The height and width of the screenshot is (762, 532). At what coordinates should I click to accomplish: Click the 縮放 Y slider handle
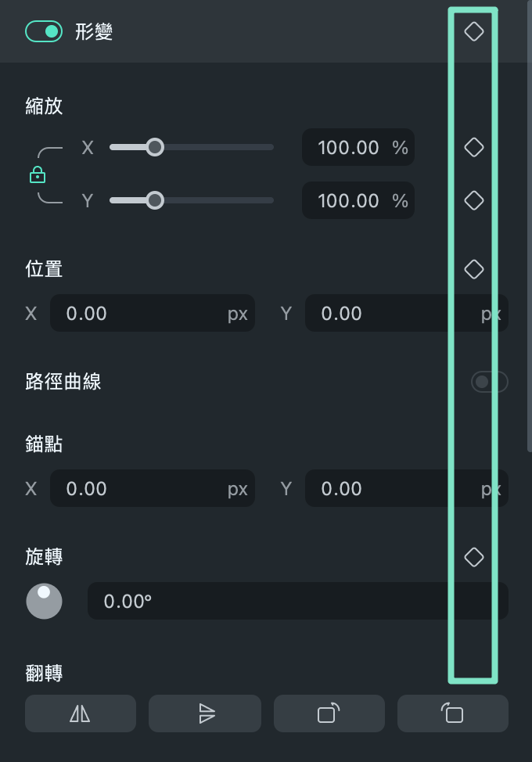[155, 200]
